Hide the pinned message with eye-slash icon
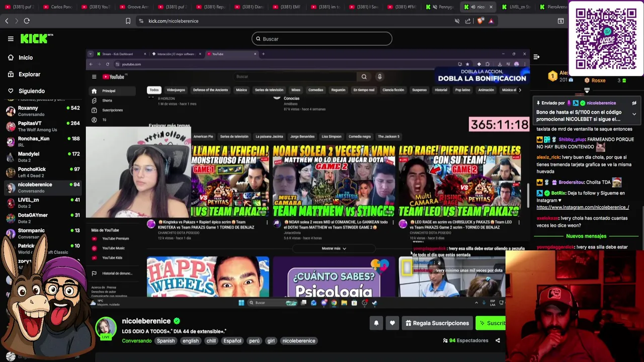Viewport: 644px width, 362px height. coord(634,103)
